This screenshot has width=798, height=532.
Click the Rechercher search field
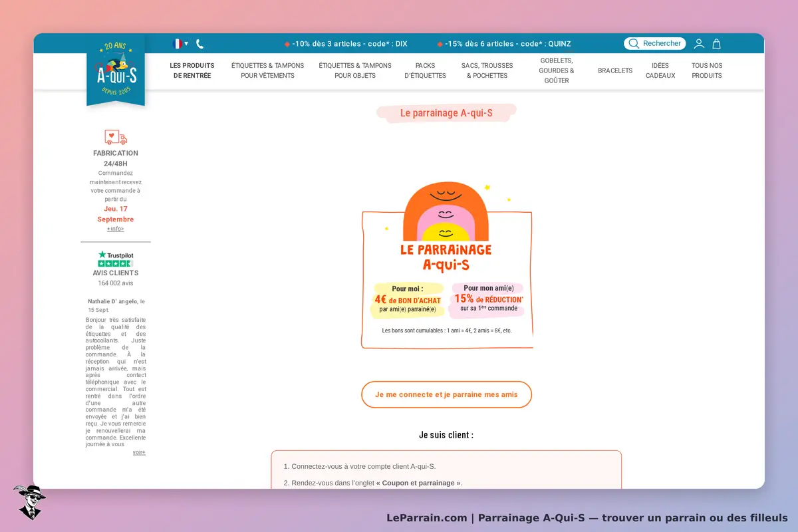654,43
